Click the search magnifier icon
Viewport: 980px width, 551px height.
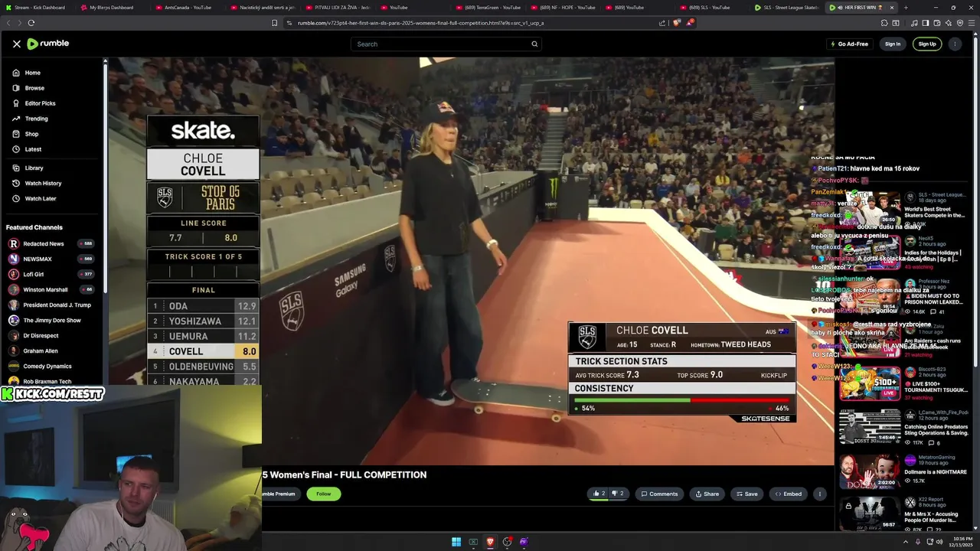(534, 44)
